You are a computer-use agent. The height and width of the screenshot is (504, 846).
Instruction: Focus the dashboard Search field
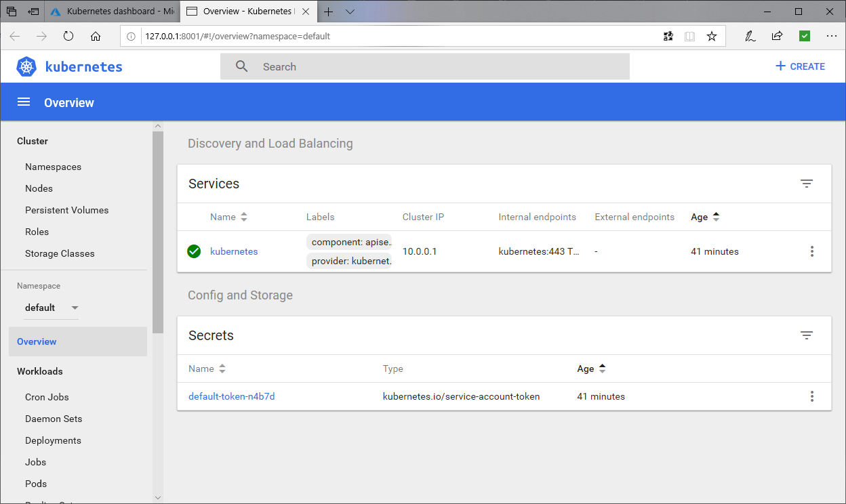(425, 66)
